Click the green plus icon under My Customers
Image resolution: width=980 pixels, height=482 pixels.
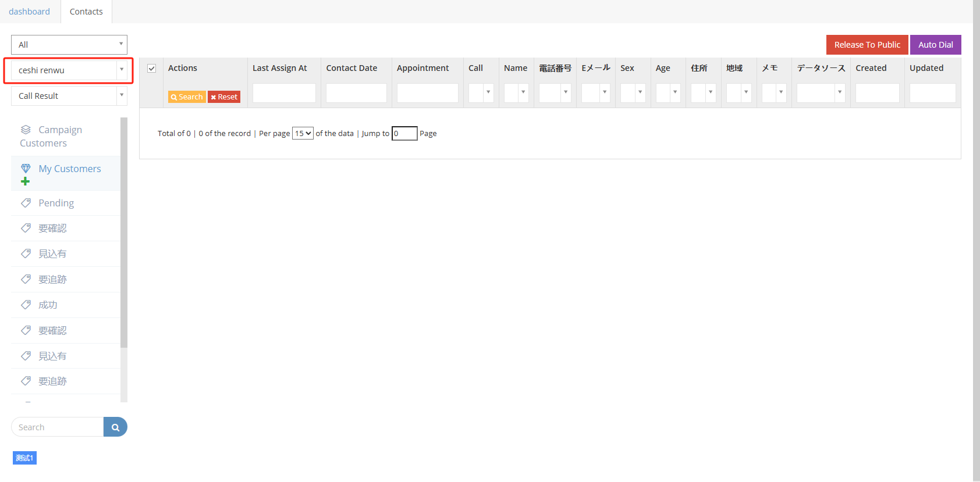[x=25, y=181]
